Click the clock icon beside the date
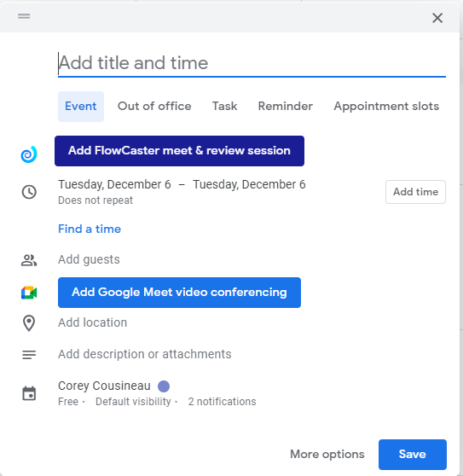The image size is (463, 476). [x=29, y=192]
